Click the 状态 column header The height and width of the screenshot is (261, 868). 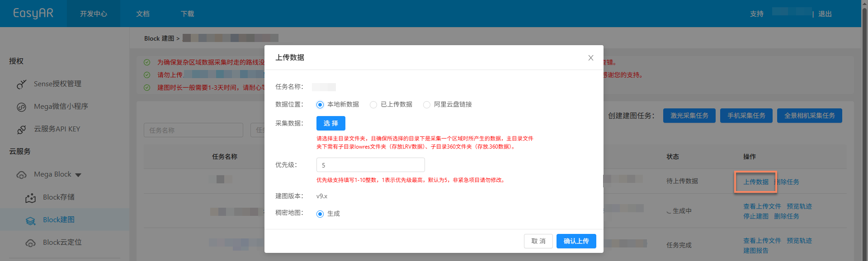(x=673, y=157)
